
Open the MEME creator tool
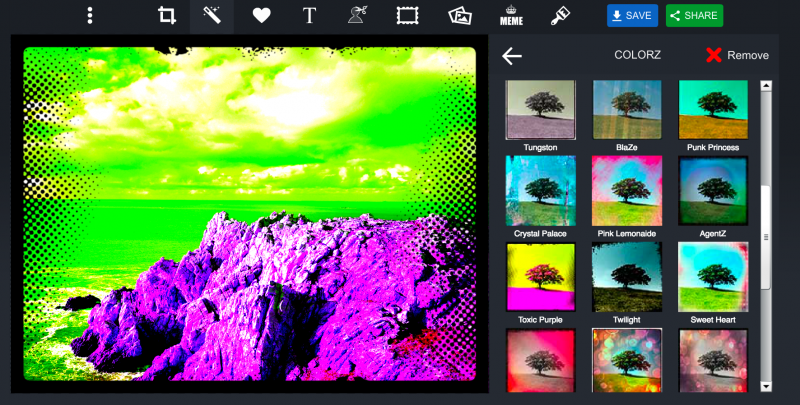tap(511, 16)
